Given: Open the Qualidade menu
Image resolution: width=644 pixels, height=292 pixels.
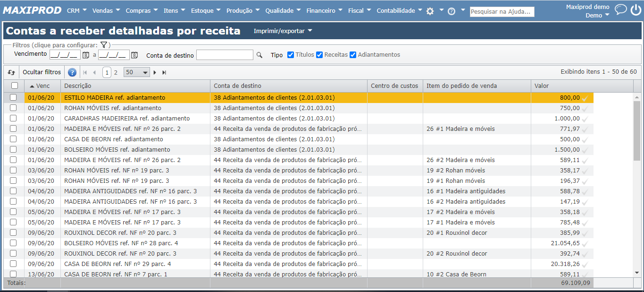Looking at the screenshot, I should click(x=284, y=10).
